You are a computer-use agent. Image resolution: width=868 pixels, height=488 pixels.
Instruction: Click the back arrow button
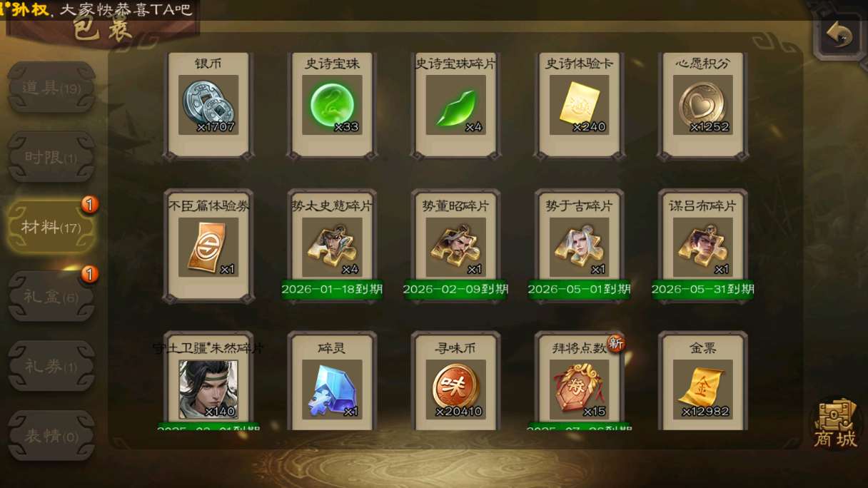840,35
